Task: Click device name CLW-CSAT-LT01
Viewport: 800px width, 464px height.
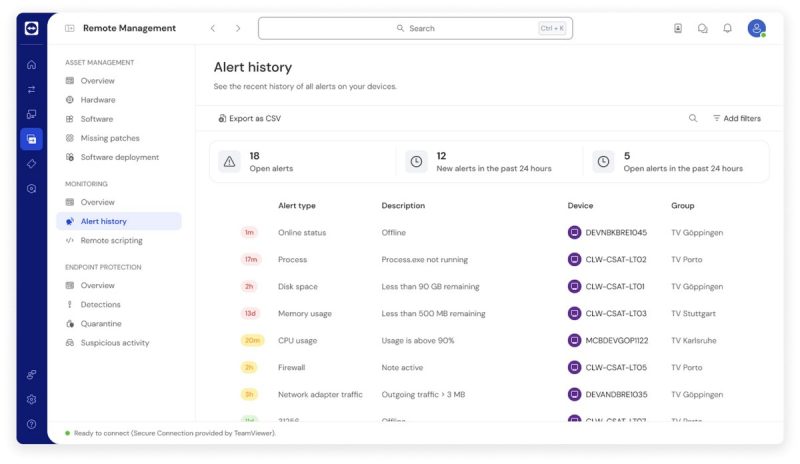Action: 615,286
